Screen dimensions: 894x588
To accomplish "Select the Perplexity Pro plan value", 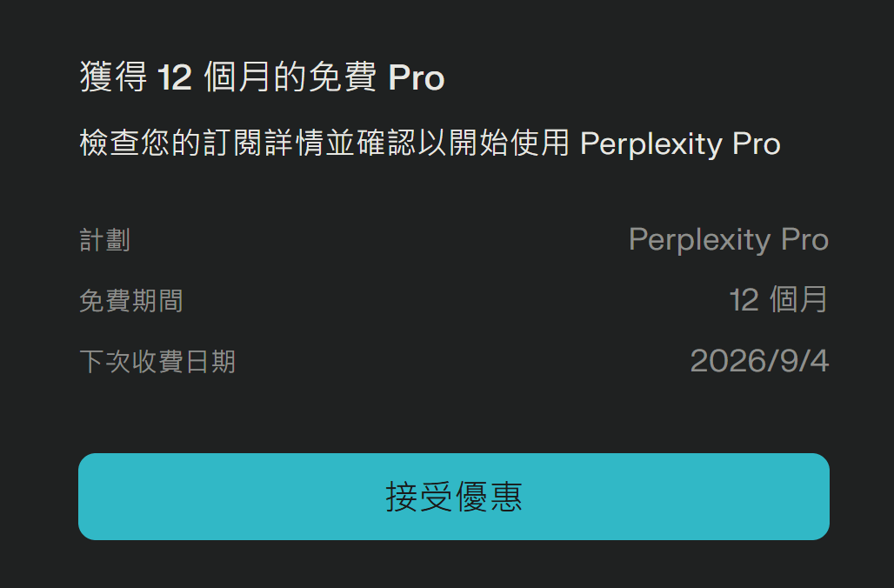I will (729, 239).
